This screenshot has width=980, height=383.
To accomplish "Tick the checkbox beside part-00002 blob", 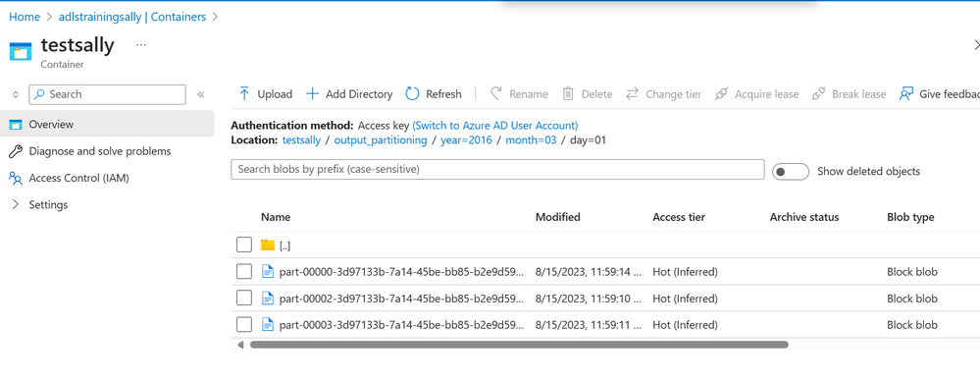I will point(244,299).
